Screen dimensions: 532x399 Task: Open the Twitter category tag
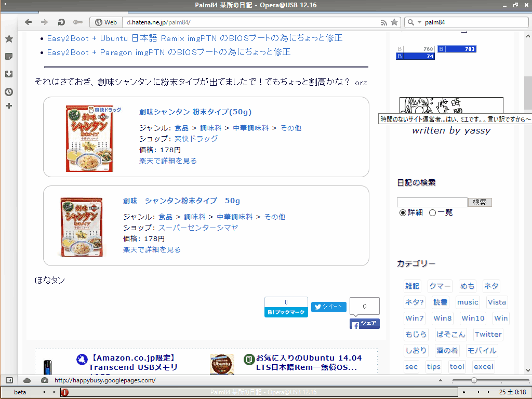tap(488, 334)
